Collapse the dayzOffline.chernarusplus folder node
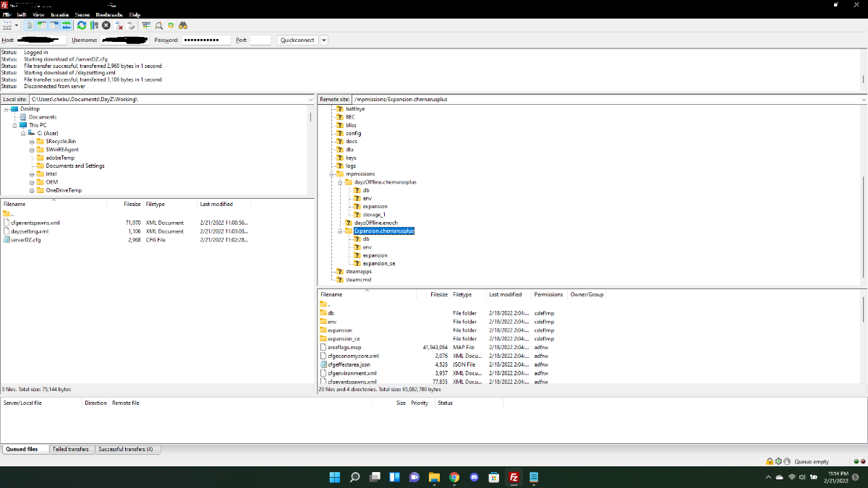This screenshot has width=868, height=488. click(340, 182)
